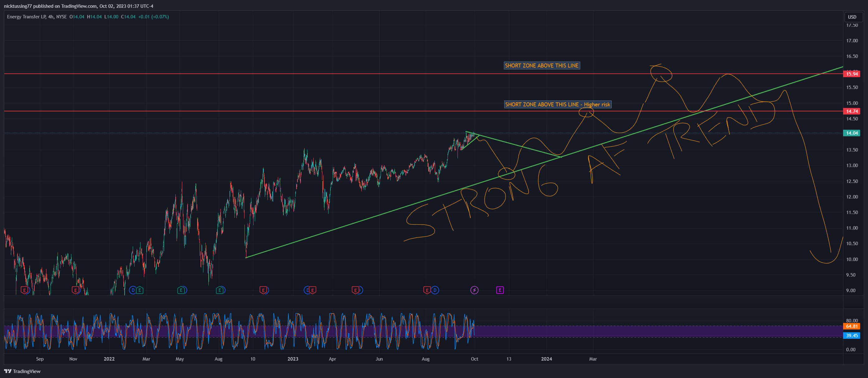The height and width of the screenshot is (378, 868).
Task: Click the +0.01 (+0.07%) change value
Action: point(153,16)
